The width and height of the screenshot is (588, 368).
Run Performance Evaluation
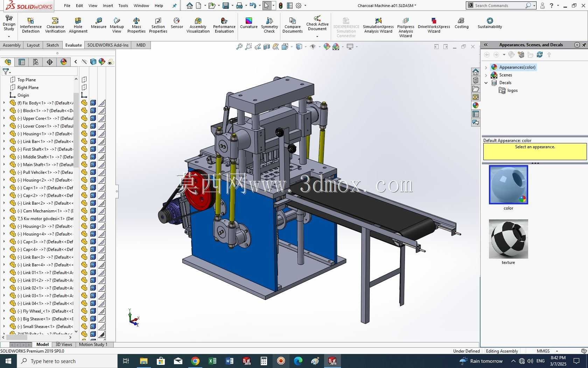click(224, 25)
